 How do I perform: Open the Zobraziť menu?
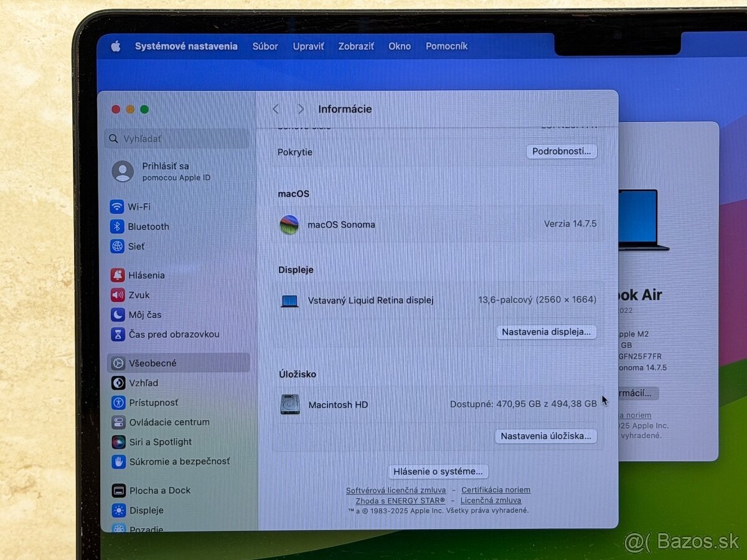tap(356, 46)
